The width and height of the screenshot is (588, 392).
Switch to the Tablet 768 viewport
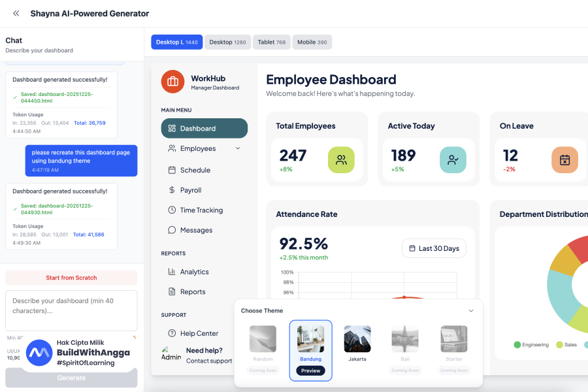(272, 42)
